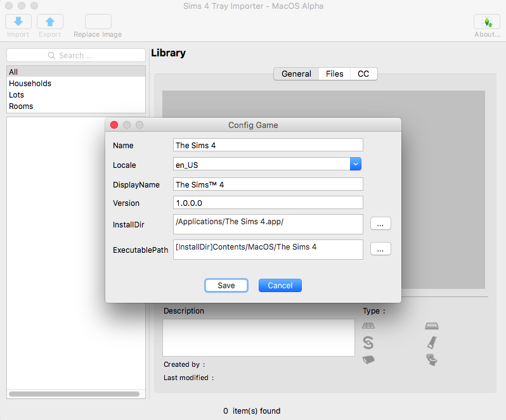Click the tilted tile type icon below S
The width and height of the screenshot is (506, 420).
tap(368, 359)
